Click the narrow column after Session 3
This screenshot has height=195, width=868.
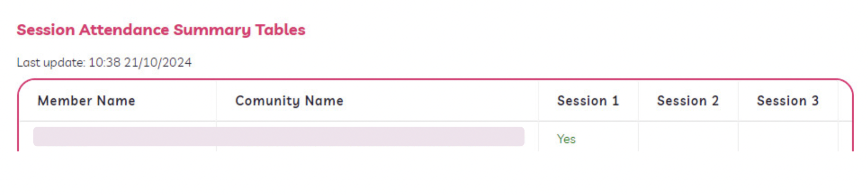click(845, 115)
